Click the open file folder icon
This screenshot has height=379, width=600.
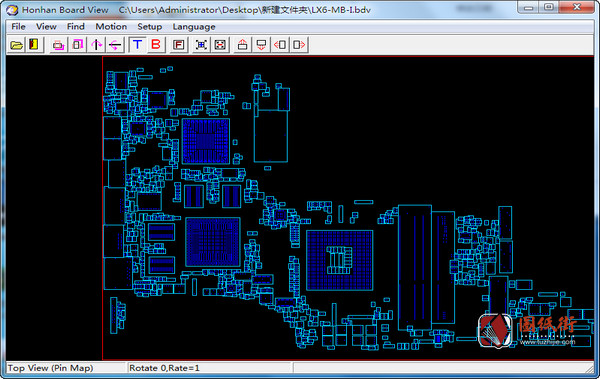16,45
